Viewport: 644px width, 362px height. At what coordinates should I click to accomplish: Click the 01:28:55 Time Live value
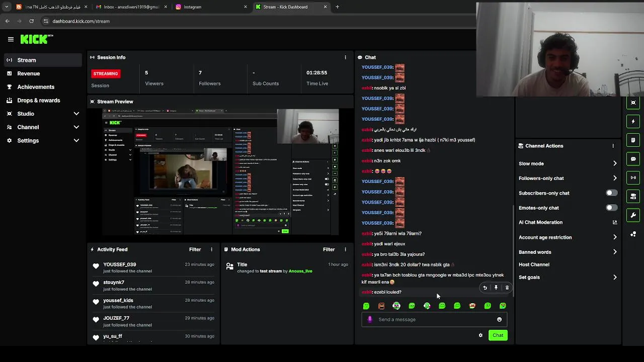(x=316, y=73)
